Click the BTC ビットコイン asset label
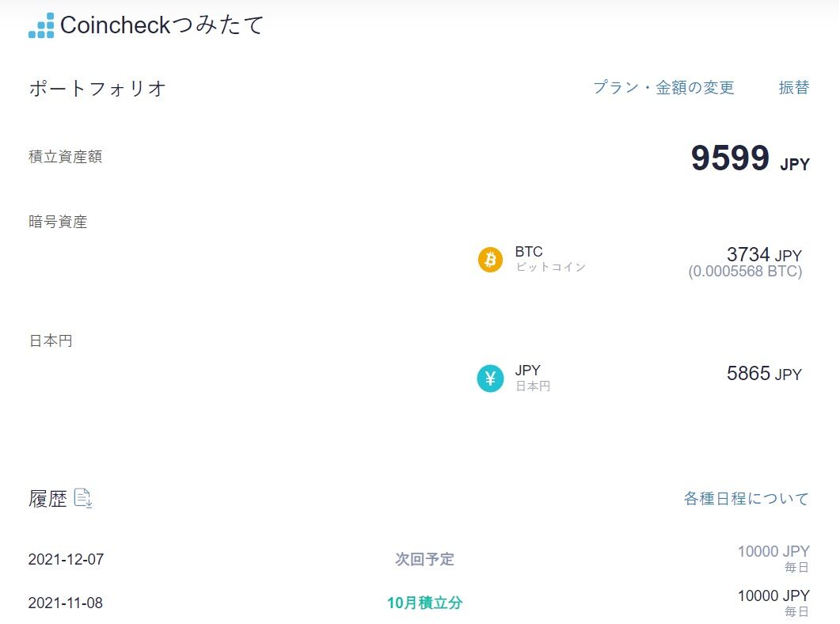The height and width of the screenshot is (624, 840). pyautogui.click(x=549, y=259)
